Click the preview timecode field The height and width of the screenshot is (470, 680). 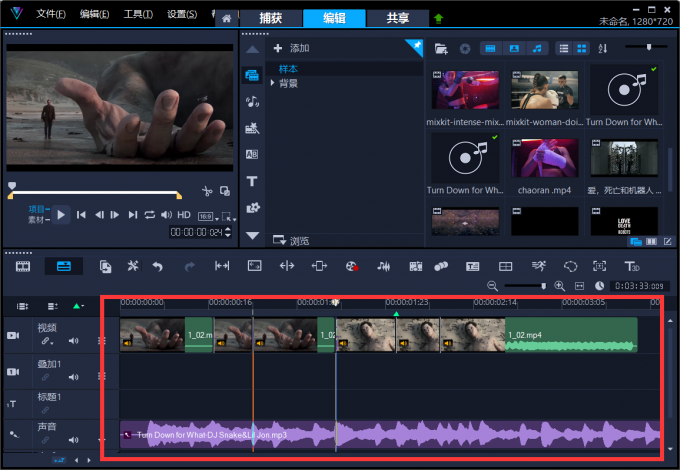pos(196,232)
